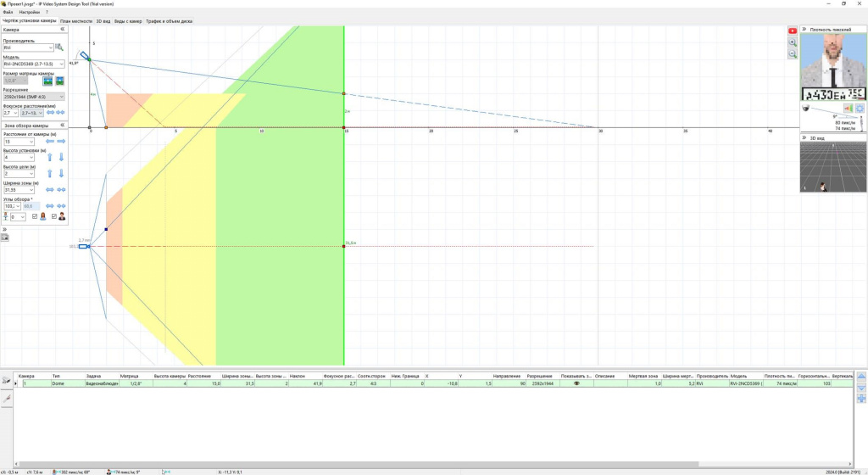Switch to the План местности tab
This screenshot has height=475, width=868.
click(x=76, y=20)
